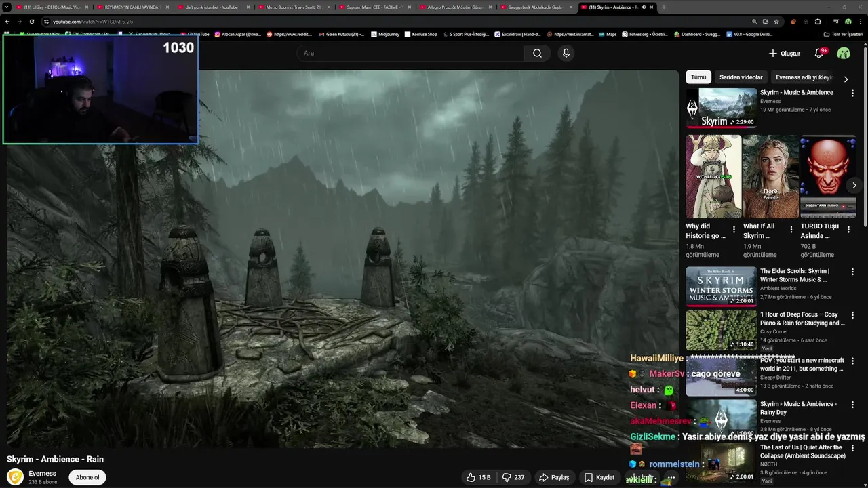
Task: Open the Skyrim 2:29:00 thumbnail
Action: point(721,108)
